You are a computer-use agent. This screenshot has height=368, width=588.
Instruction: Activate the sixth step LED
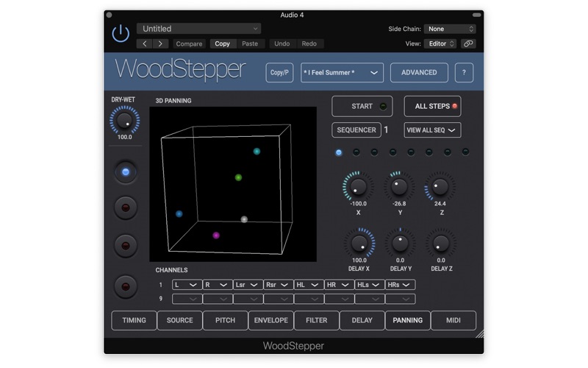(429, 152)
